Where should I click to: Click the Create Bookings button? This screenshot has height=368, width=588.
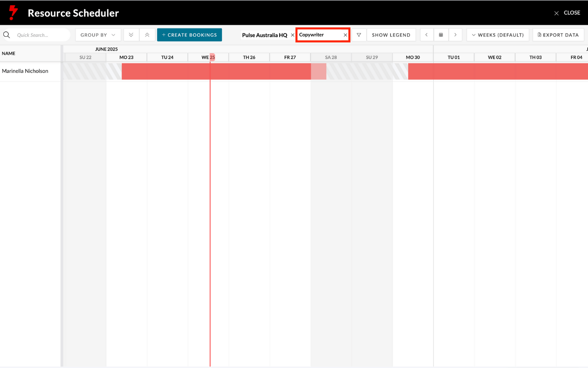pos(189,35)
